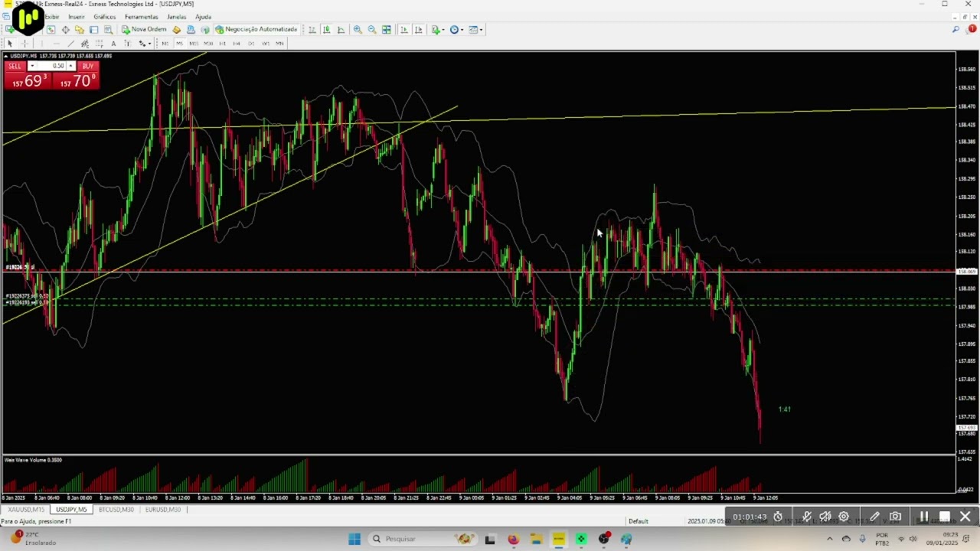Select M15 timeframe

pos(194,43)
